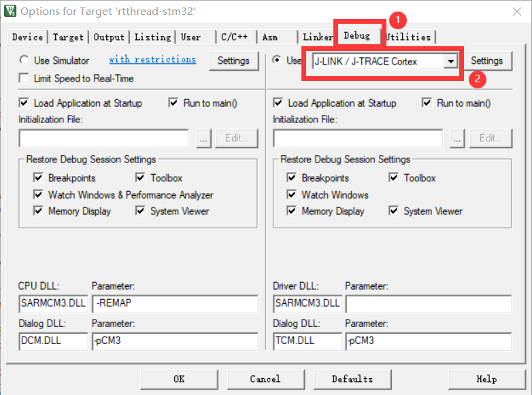Restore settings with Defaults button
The width and height of the screenshot is (532, 395).
point(352,379)
